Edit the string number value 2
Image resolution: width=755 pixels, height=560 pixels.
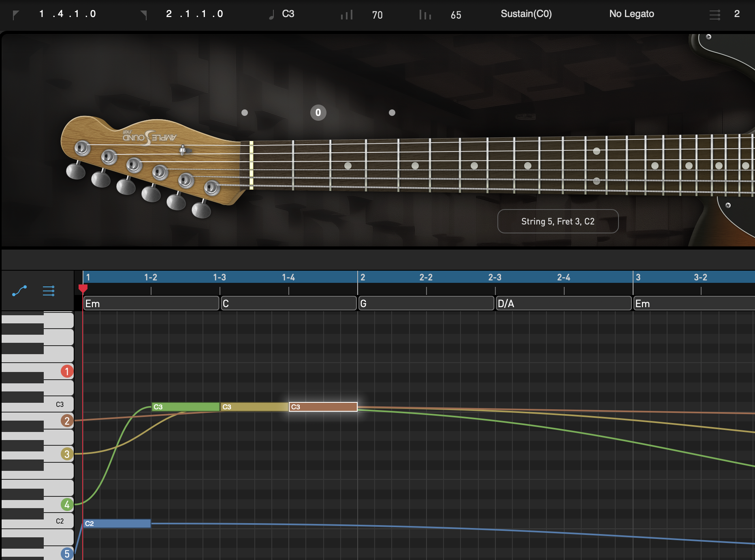click(737, 14)
